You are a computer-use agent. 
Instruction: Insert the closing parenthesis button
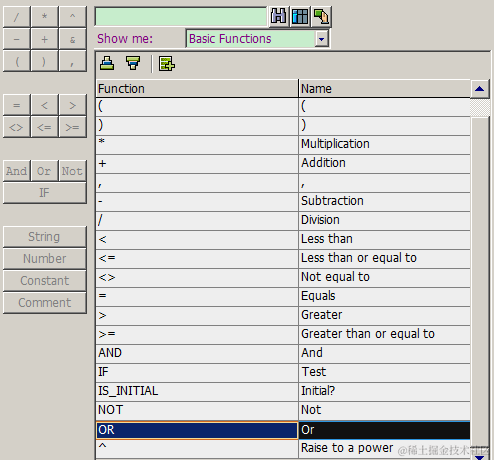click(x=44, y=61)
